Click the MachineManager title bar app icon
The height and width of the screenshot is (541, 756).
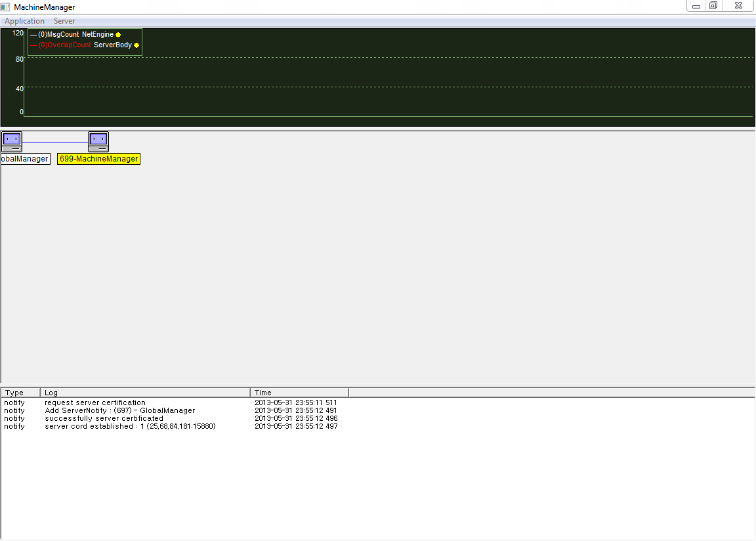coord(6,7)
